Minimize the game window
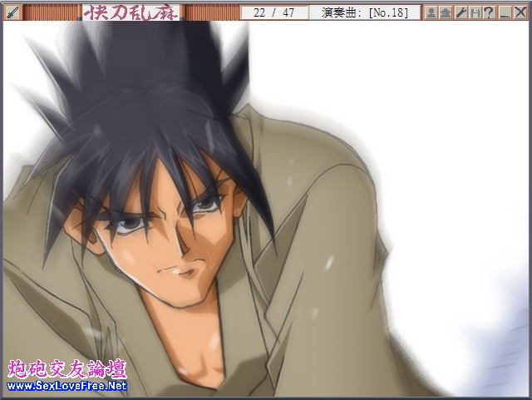The height and width of the screenshot is (400, 532). (x=505, y=12)
